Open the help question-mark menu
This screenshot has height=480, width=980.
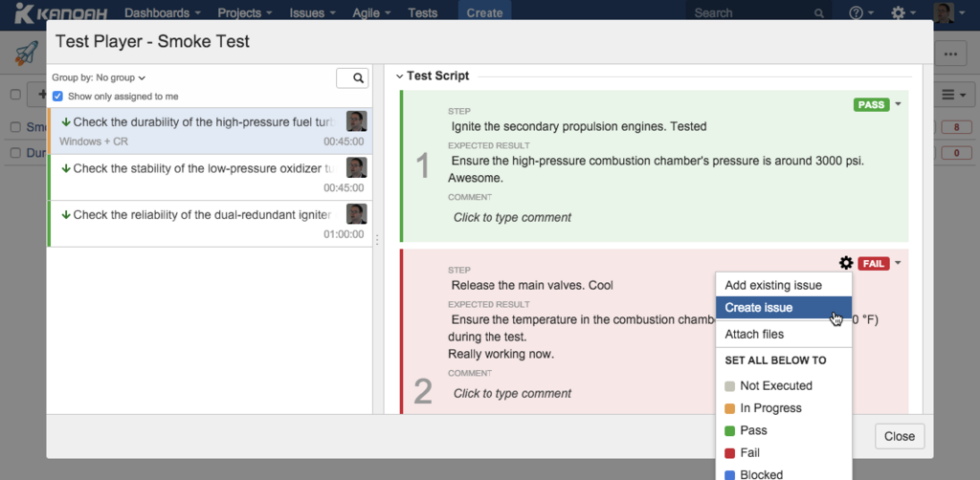(x=861, y=12)
